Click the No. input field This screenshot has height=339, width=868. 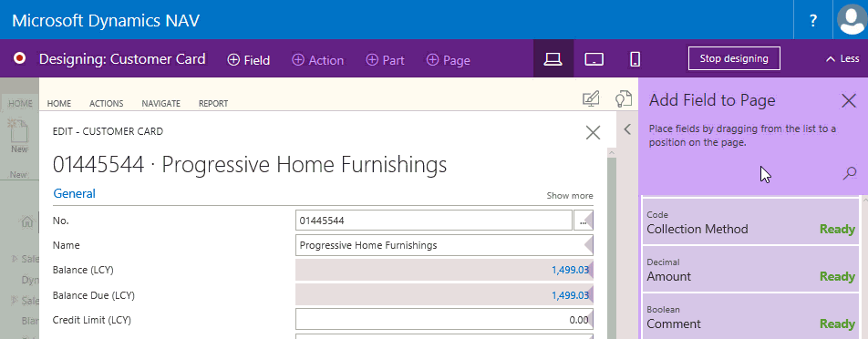click(433, 221)
